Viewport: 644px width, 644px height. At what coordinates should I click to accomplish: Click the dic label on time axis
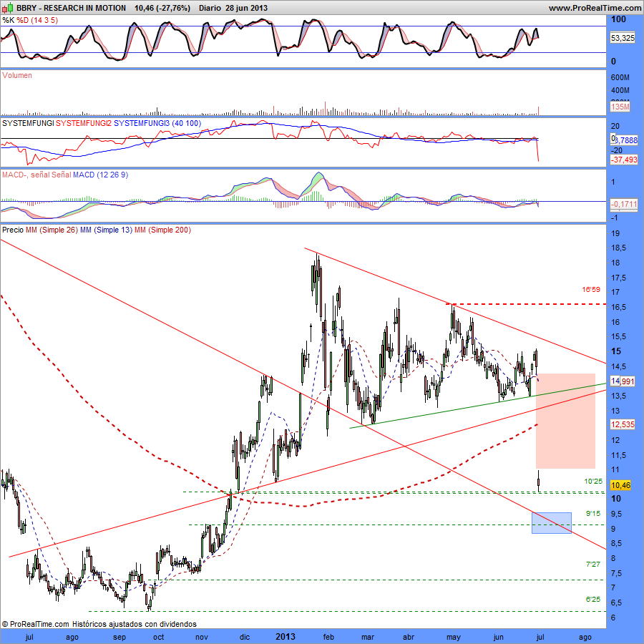[x=245, y=637]
